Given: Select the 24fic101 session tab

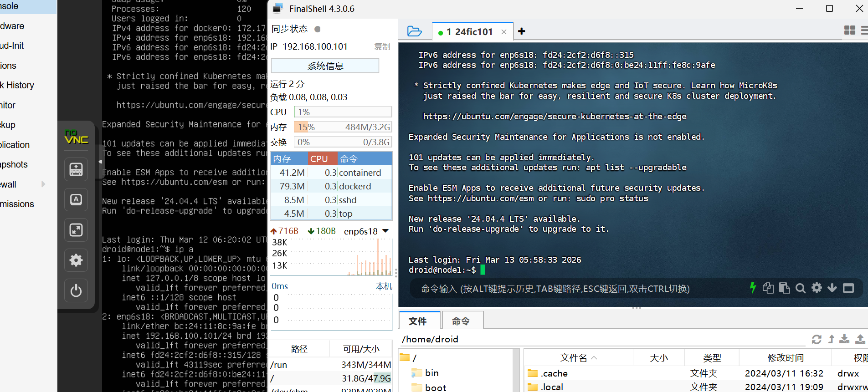Looking at the screenshot, I should tap(473, 32).
